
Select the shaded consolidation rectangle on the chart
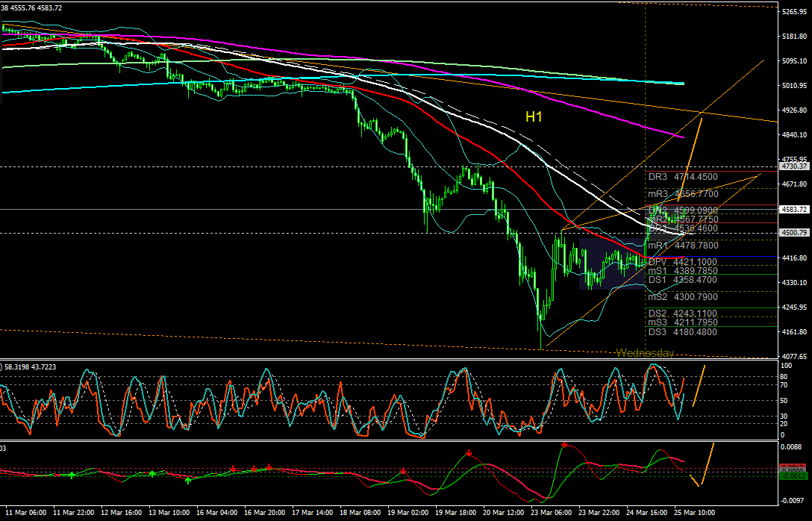(613, 263)
